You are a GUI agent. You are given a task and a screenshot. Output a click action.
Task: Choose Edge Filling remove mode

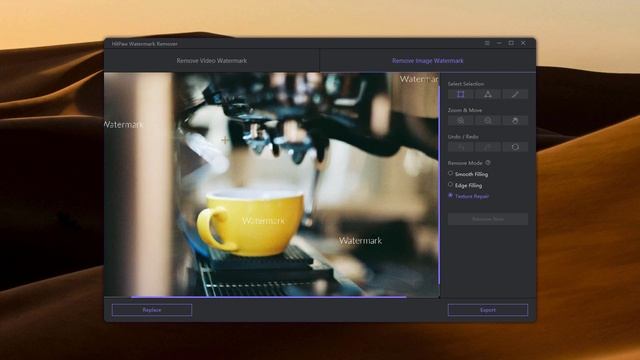(465, 185)
